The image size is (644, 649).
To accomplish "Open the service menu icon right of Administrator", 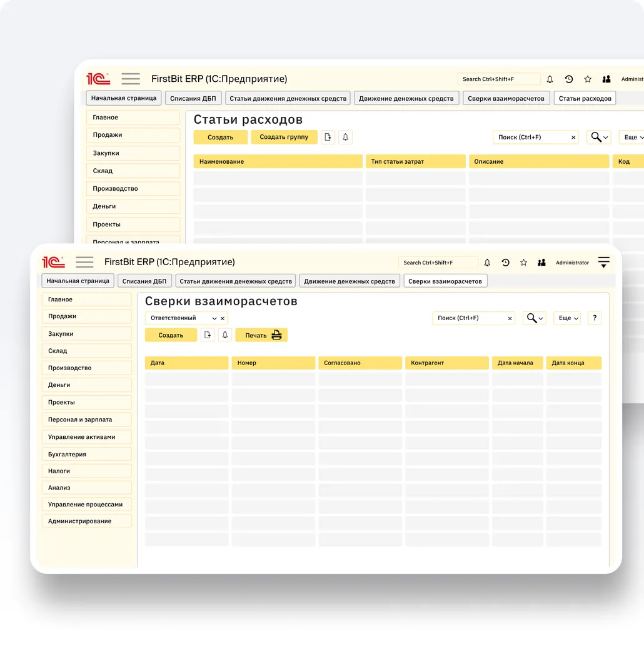I will [x=603, y=263].
